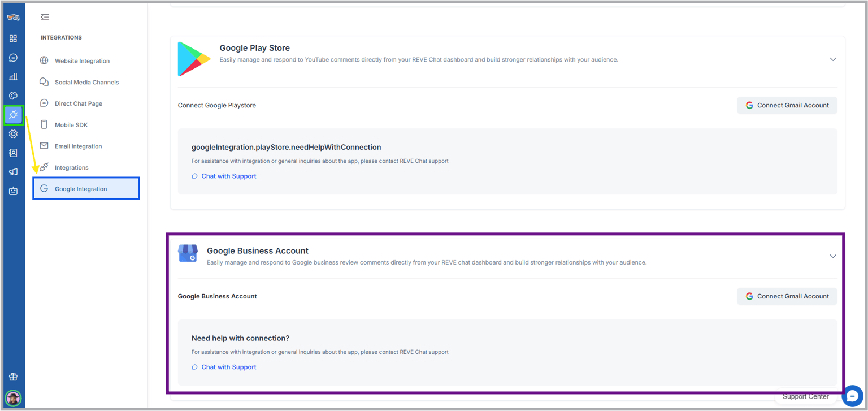Select Website Integration in the sidebar
Image resolution: width=868 pixels, height=411 pixels.
tap(82, 61)
